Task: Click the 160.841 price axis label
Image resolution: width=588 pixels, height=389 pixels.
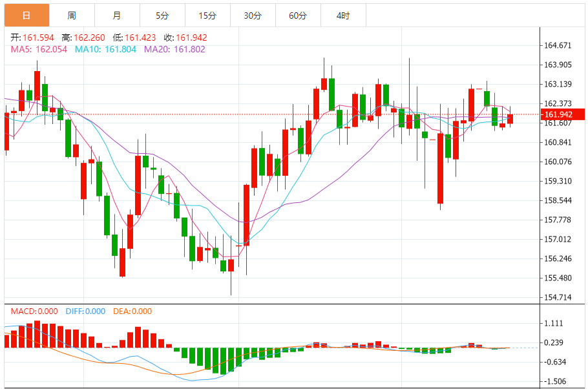Action: (x=558, y=142)
